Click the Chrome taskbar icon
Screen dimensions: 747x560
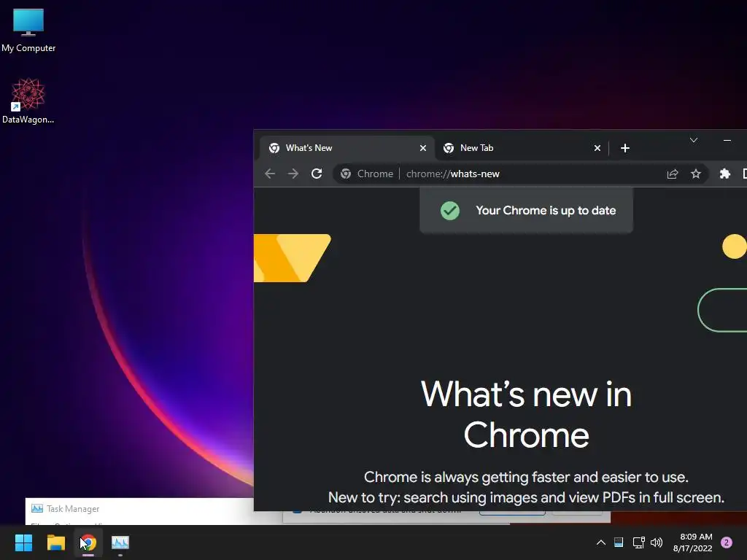[x=88, y=542]
